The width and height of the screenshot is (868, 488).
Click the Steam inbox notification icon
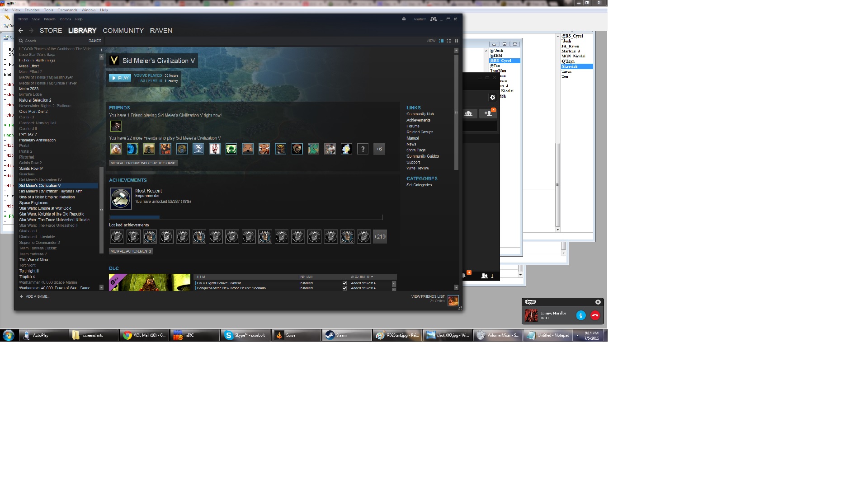(404, 19)
